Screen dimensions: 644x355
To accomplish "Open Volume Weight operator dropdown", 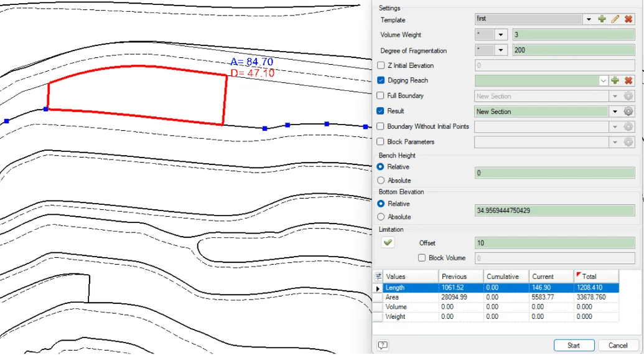I will click(x=501, y=34).
